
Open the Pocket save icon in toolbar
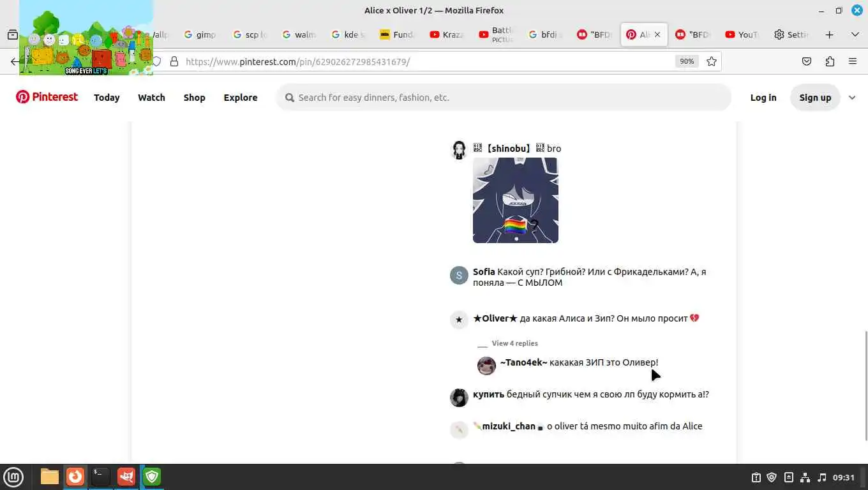807,61
